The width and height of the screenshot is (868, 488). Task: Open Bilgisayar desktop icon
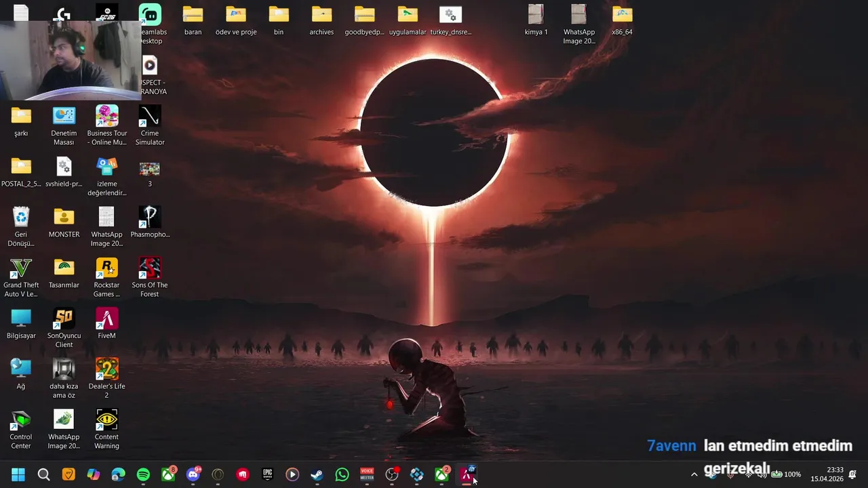[21, 324]
